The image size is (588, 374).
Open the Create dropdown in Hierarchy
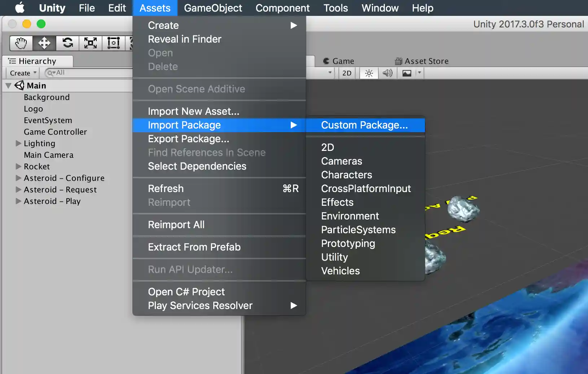point(22,73)
